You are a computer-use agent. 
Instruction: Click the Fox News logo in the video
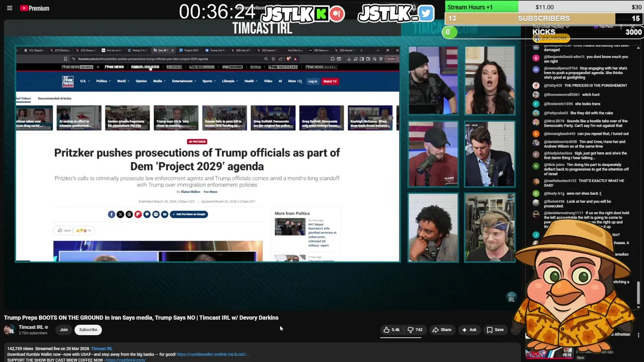[68, 81]
